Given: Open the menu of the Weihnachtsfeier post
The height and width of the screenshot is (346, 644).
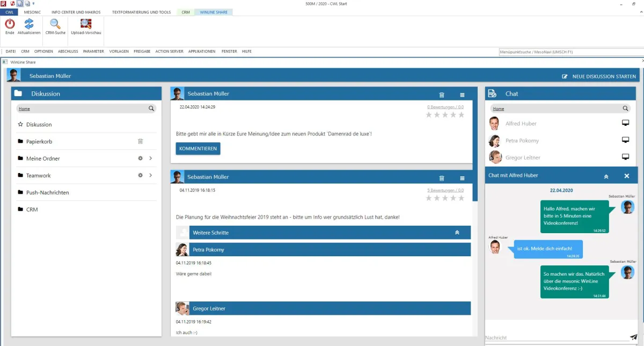Looking at the screenshot, I should tap(462, 177).
